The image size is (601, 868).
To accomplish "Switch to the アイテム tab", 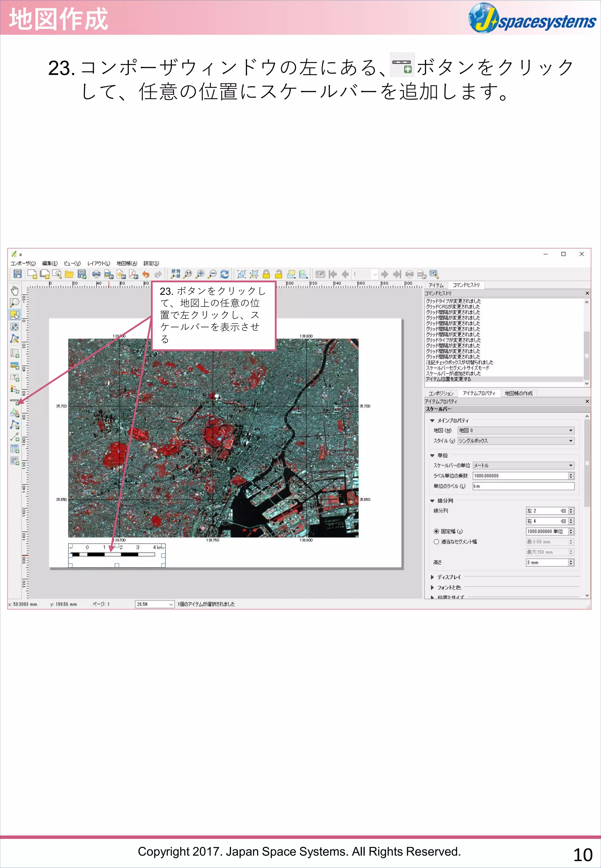I will pyautogui.click(x=436, y=285).
